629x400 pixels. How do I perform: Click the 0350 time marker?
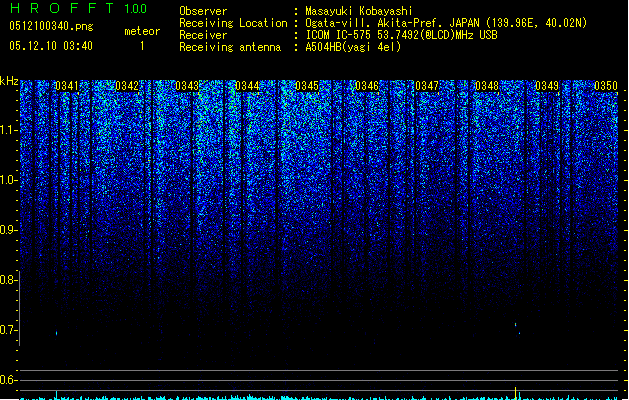[606, 86]
